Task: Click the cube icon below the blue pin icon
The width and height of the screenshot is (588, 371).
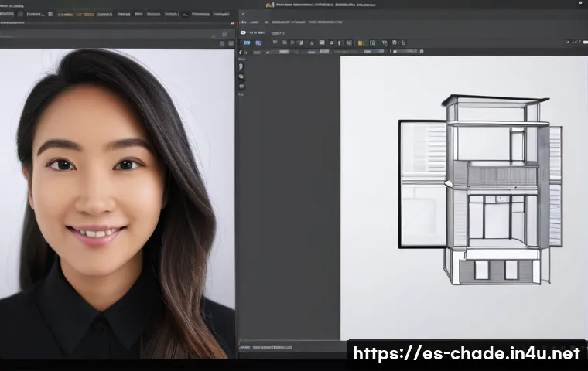Action: [241, 77]
